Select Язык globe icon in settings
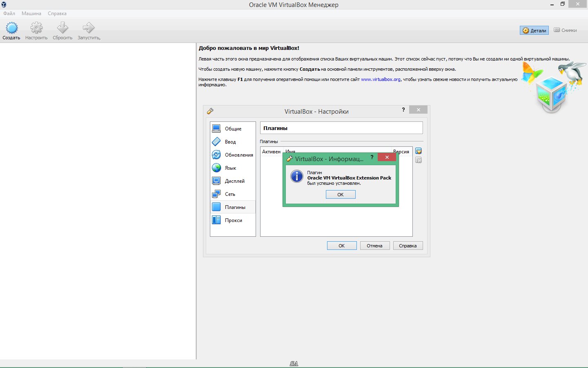Screen dimensions: 588x368 pyautogui.click(x=216, y=168)
